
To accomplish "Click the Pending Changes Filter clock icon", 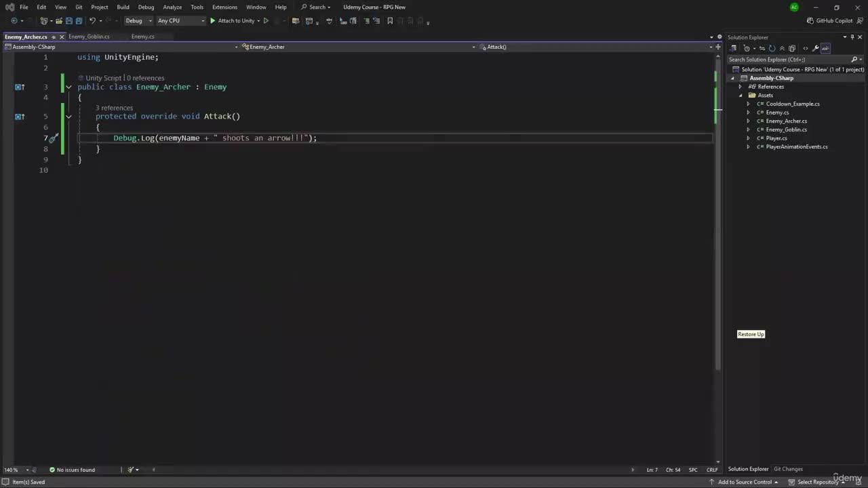I will (747, 48).
